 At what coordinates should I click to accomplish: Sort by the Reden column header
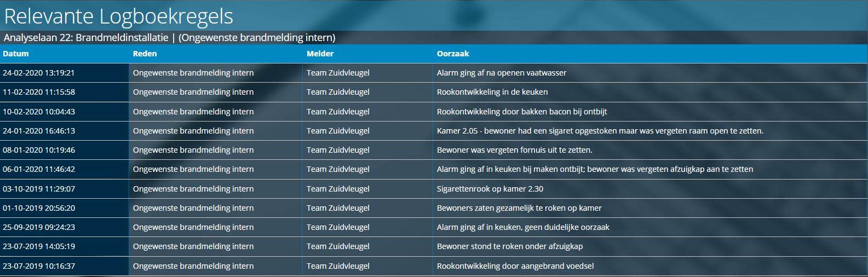click(145, 54)
